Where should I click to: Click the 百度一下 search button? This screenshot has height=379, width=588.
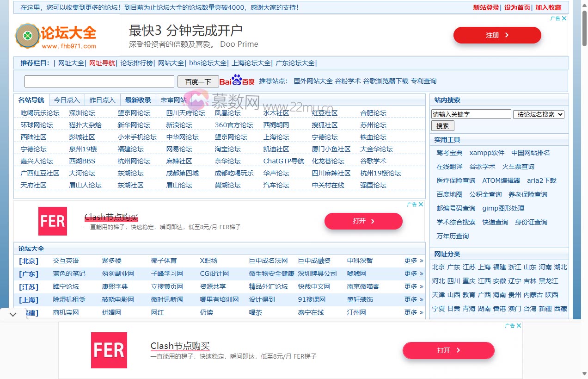(198, 81)
